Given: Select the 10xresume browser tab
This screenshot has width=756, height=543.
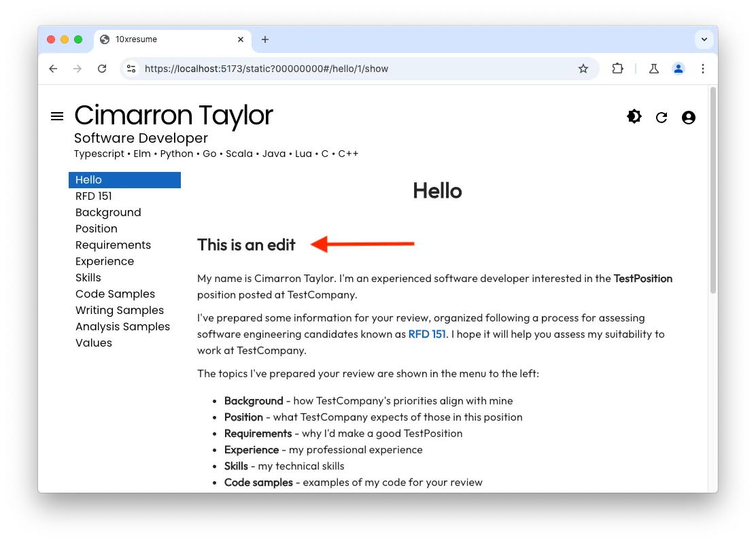Looking at the screenshot, I should click(170, 39).
